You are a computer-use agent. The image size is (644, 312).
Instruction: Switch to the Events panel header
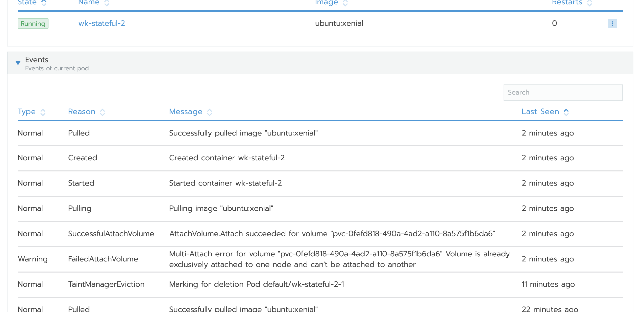(x=37, y=60)
